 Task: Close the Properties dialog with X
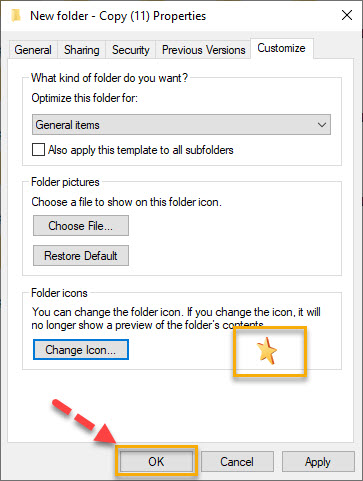pyautogui.click(x=347, y=15)
